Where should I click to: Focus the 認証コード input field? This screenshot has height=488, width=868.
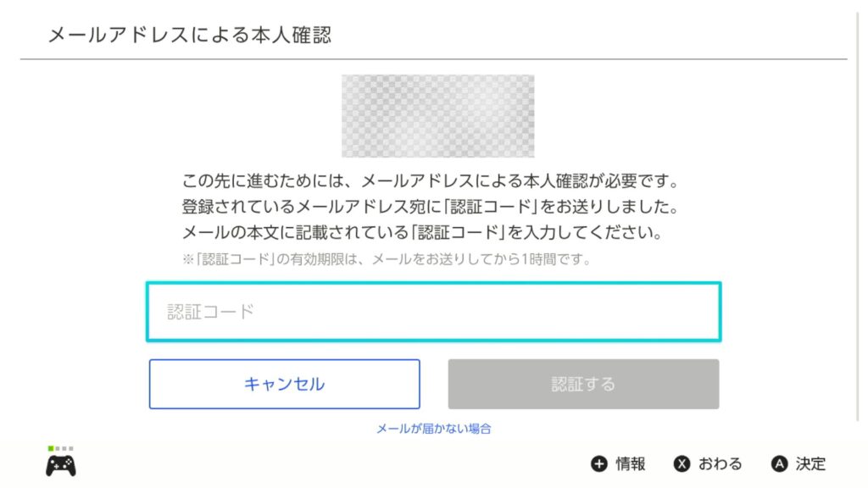pyautogui.click(x=433, y=312)
